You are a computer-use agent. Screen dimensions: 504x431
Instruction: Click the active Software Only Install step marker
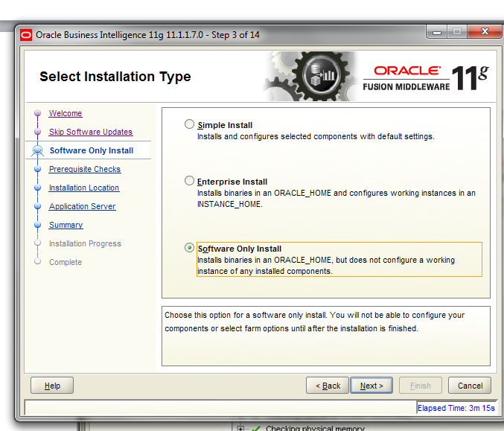pos(38,150)
